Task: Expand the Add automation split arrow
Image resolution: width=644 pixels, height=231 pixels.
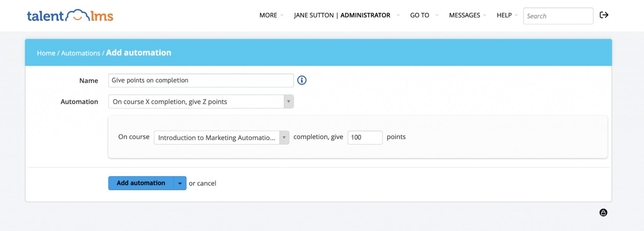Action: pos(180,183)
